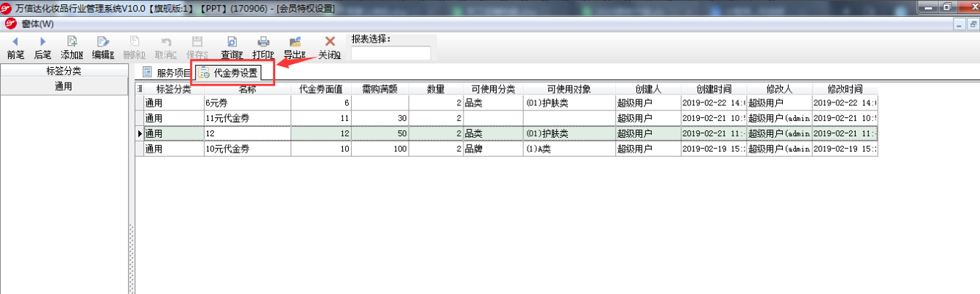Sort by the 代金券面值 column header
The height and width of the screenshot is (294, 980).
322,89
